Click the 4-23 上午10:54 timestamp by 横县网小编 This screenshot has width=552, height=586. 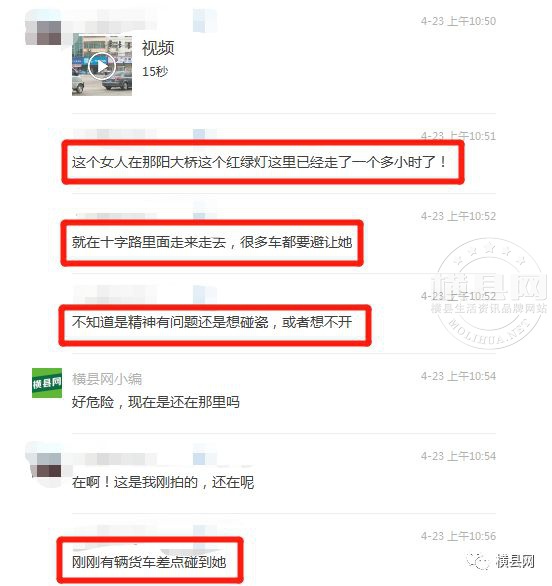click(x=458, y=376)
